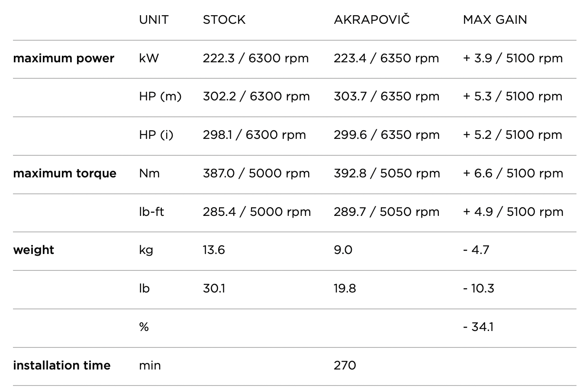Select the Akrapovič torque value 392.8 / 5050 rpm
Viewport: 586px width, 392px height.
386,174
